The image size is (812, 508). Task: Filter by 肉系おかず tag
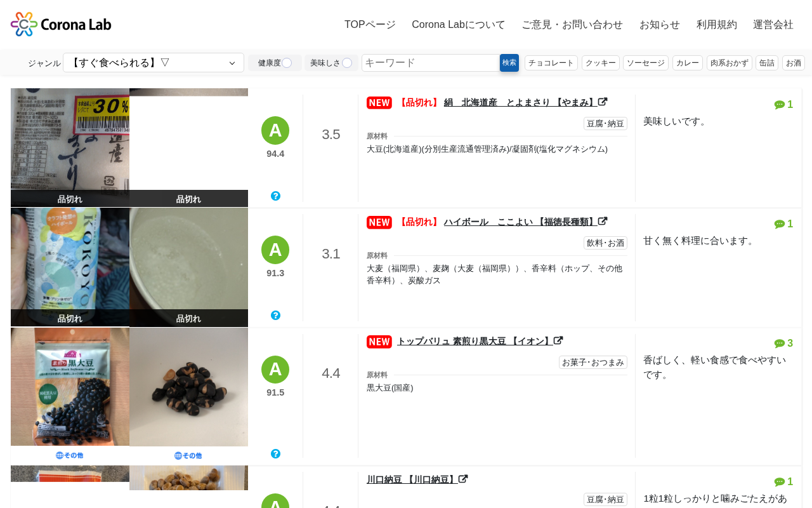(x=730, y=63)
